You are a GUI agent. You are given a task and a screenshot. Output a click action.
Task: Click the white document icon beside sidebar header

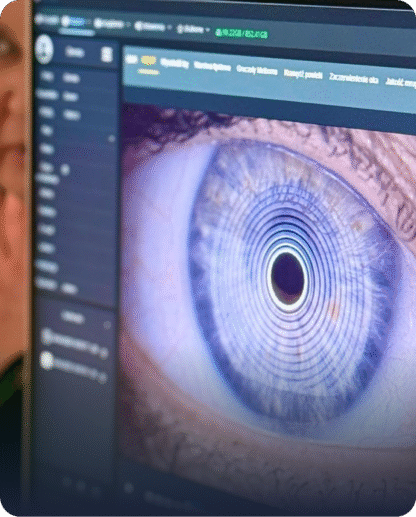point(106,54)
